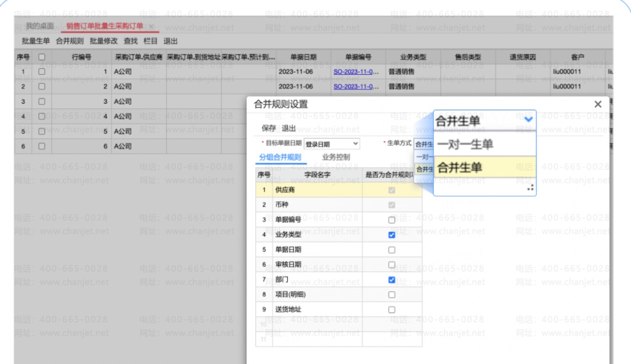Viewport: 631px width, 364px height.
Task: Click the 行编号 column header
Action: pos(81,57)
